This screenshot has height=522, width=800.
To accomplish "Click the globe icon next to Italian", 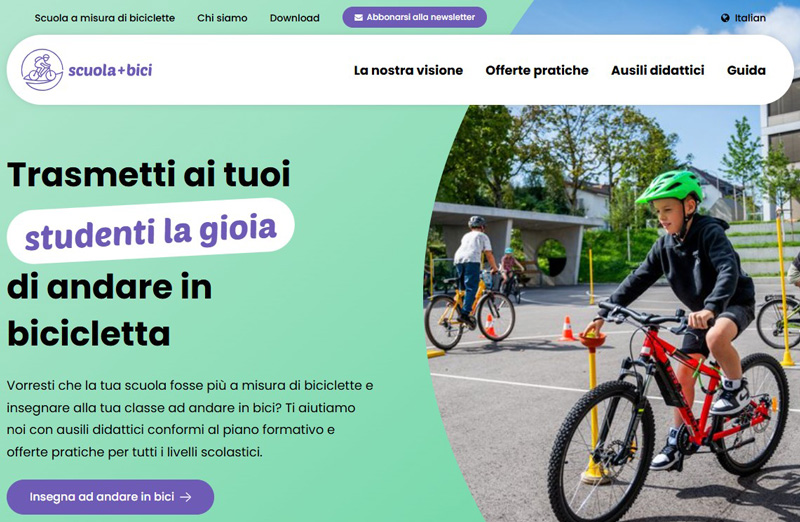I will pyautogui.click(x=725, y=18).
